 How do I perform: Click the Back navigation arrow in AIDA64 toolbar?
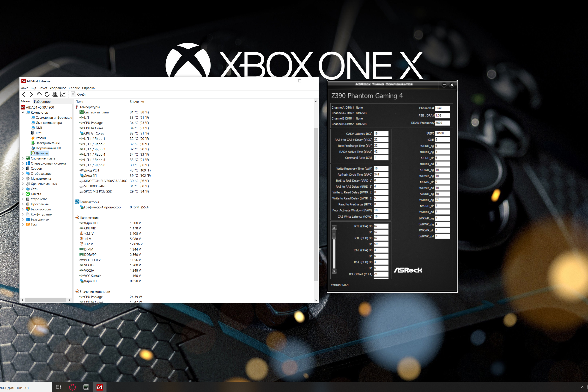[x=24, y=94]
